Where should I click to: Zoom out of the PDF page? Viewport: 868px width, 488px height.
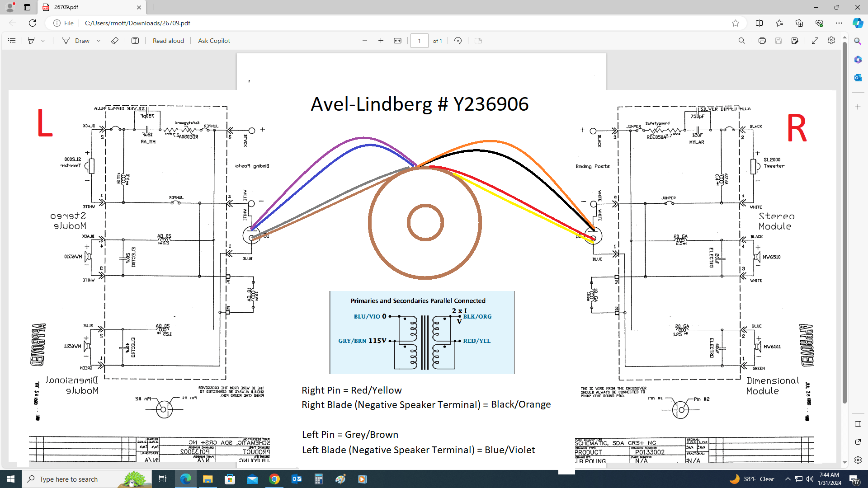(365, 41)
